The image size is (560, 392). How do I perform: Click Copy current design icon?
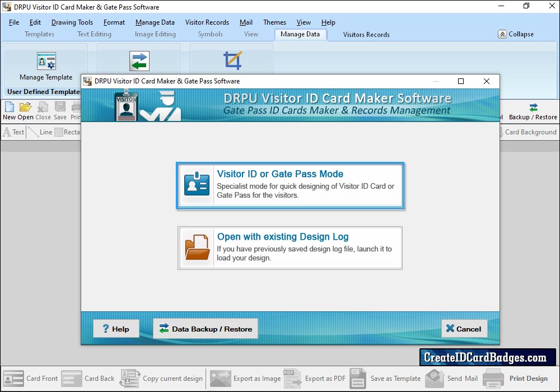click(130, 379)
